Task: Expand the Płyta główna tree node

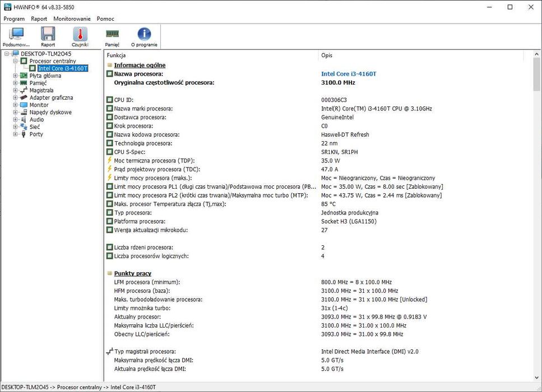Action: [15, 76]
